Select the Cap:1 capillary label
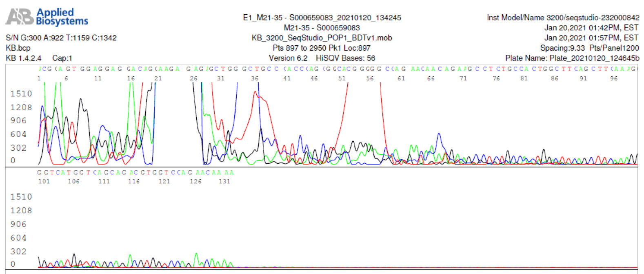644x274 pixels. tap(62, 58)
